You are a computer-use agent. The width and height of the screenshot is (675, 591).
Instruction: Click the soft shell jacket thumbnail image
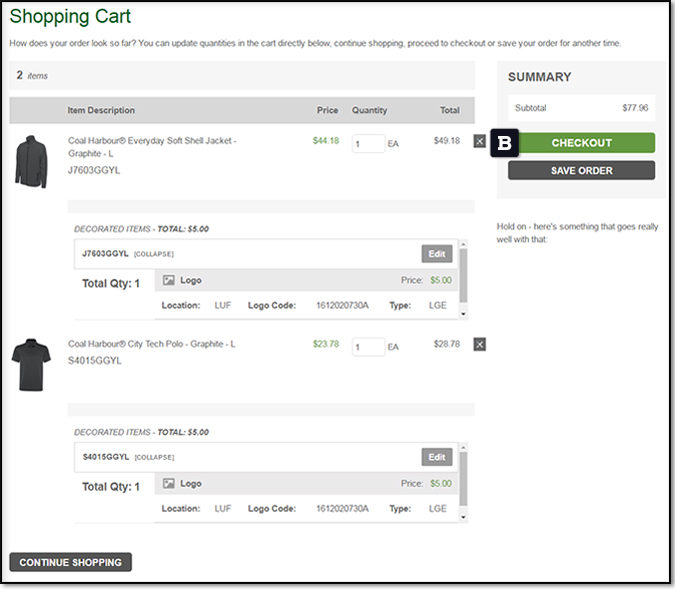31,162
